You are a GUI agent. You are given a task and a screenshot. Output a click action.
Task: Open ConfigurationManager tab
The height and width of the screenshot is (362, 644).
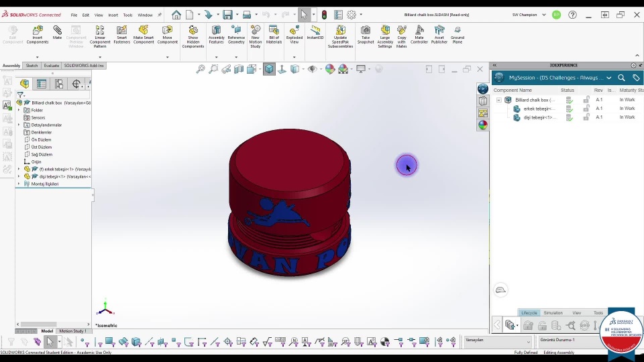(59, 84)
